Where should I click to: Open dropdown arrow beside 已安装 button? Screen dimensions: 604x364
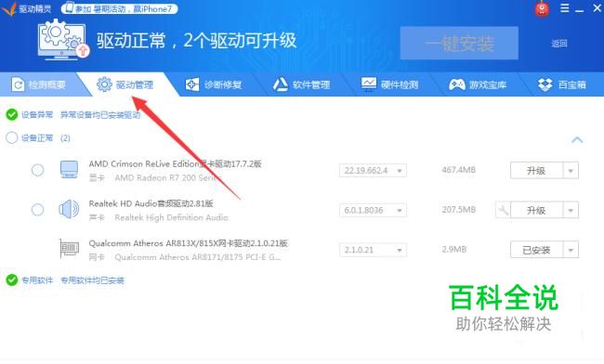[x=571, y=250]
